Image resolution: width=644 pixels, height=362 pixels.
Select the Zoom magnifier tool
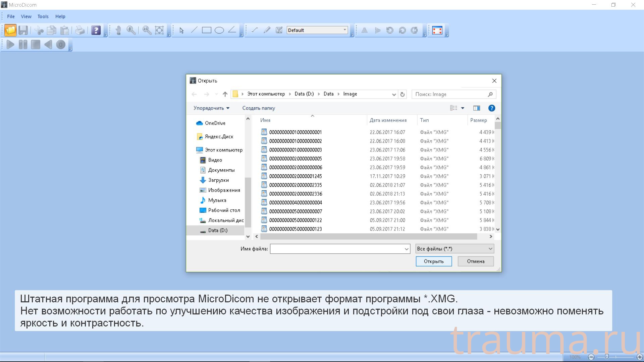coord(131,30)
